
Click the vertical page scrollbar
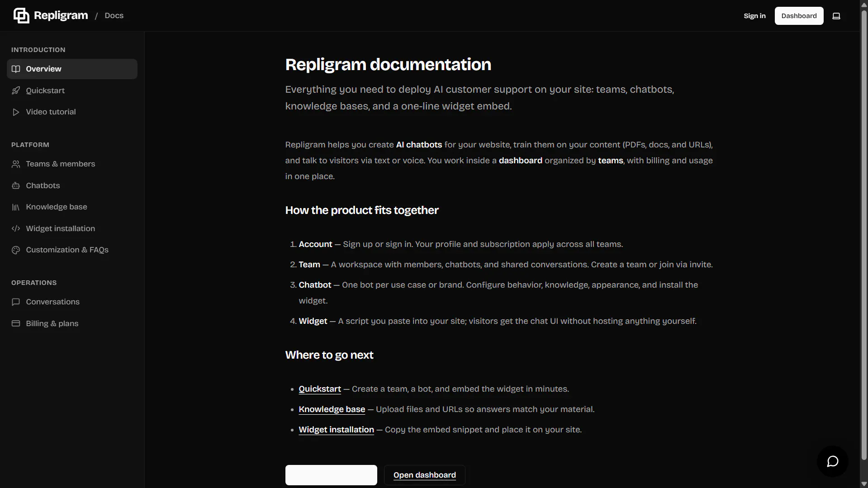point(864,235)
